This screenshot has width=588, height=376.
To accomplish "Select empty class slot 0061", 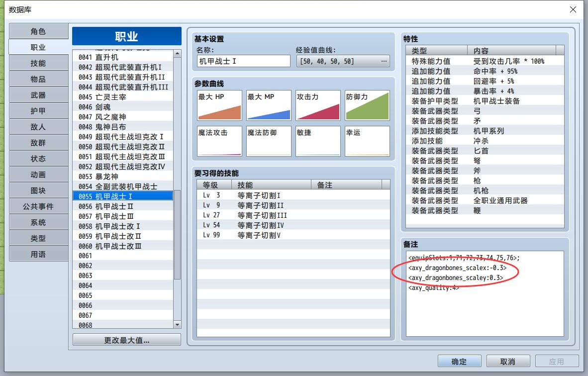I will tap(123, 256).
